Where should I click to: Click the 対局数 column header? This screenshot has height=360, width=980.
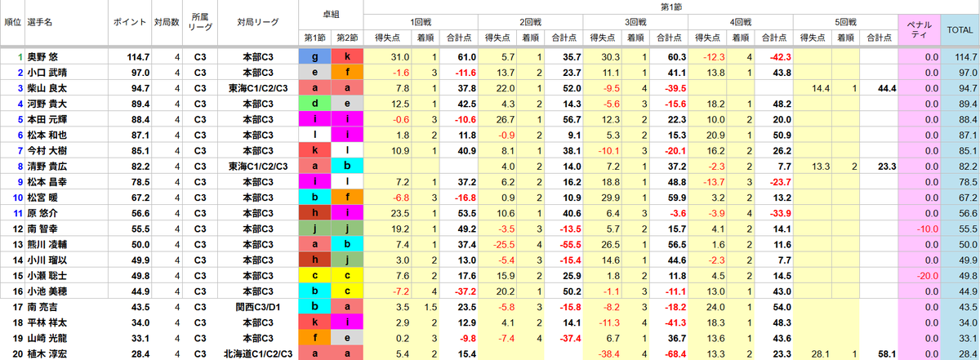(x=167, y=24)
